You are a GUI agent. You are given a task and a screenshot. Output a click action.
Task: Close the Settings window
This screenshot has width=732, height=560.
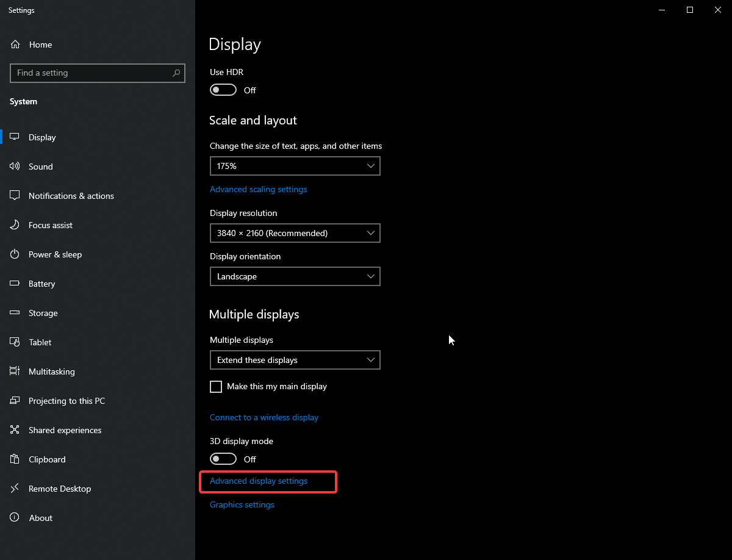click(718, 10)
